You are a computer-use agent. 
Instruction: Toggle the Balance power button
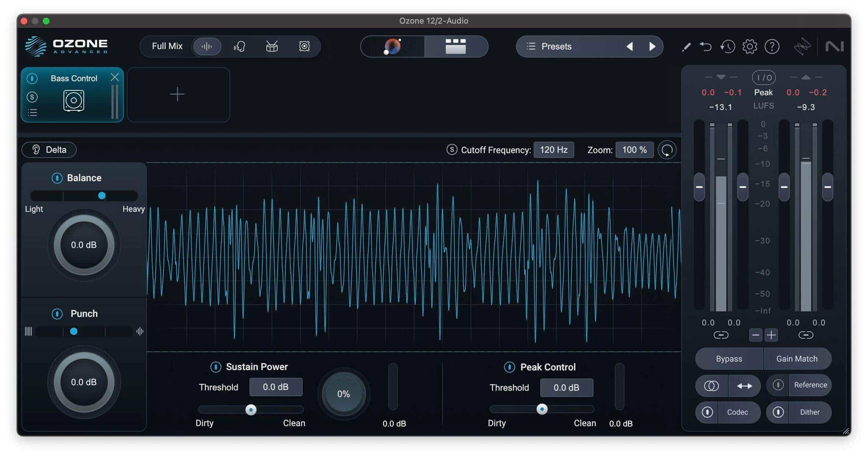tap(57, 178)
